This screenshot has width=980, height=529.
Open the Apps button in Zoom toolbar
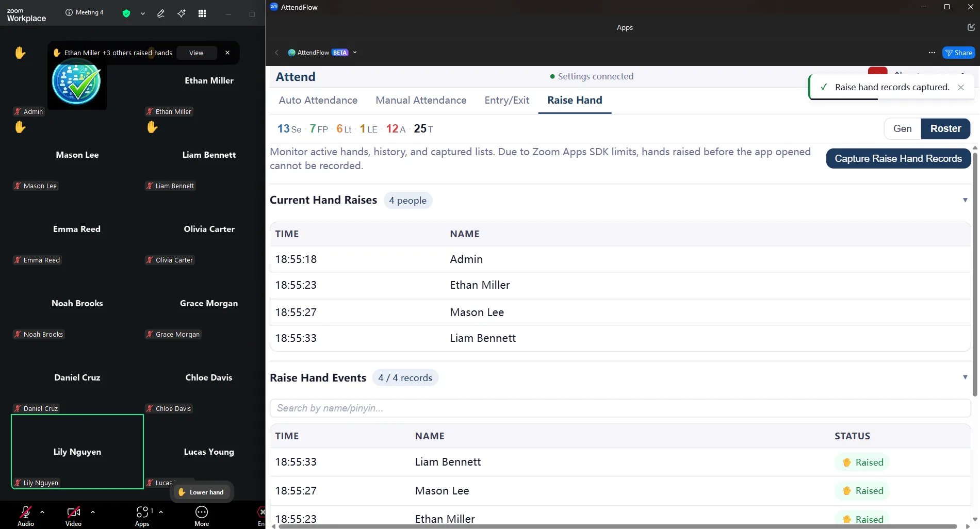(x=142, y=516)
